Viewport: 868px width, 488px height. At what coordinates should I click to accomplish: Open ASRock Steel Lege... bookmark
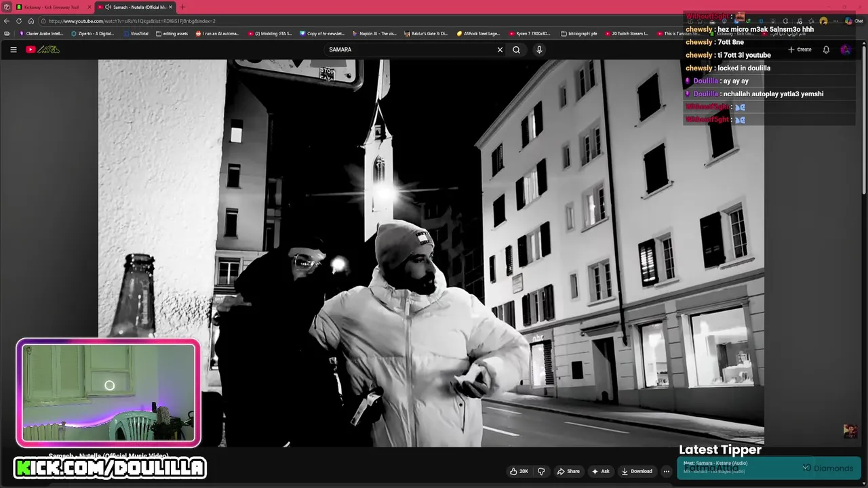pos(478,33)
